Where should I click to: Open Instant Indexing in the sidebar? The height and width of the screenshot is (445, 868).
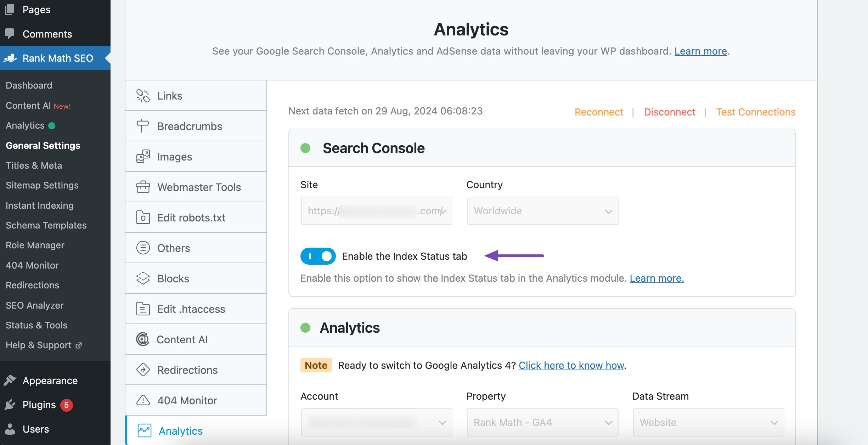40,205
